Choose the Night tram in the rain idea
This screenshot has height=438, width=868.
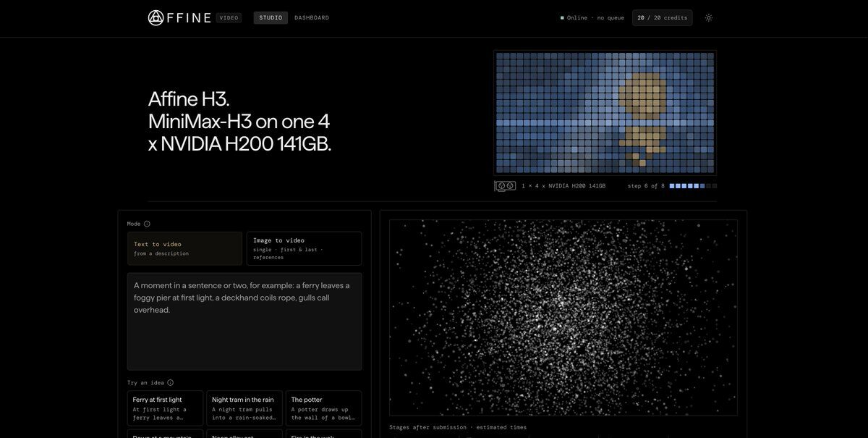[244, 408]
